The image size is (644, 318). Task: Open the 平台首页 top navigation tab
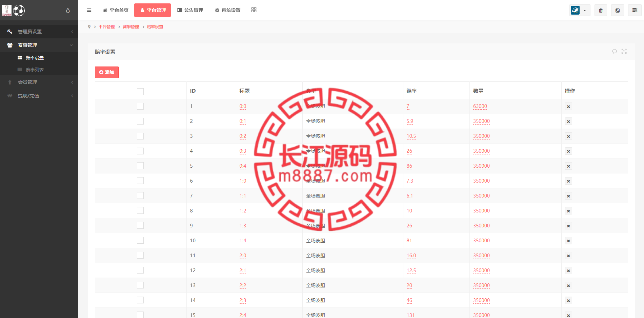(x=116, y=10)
